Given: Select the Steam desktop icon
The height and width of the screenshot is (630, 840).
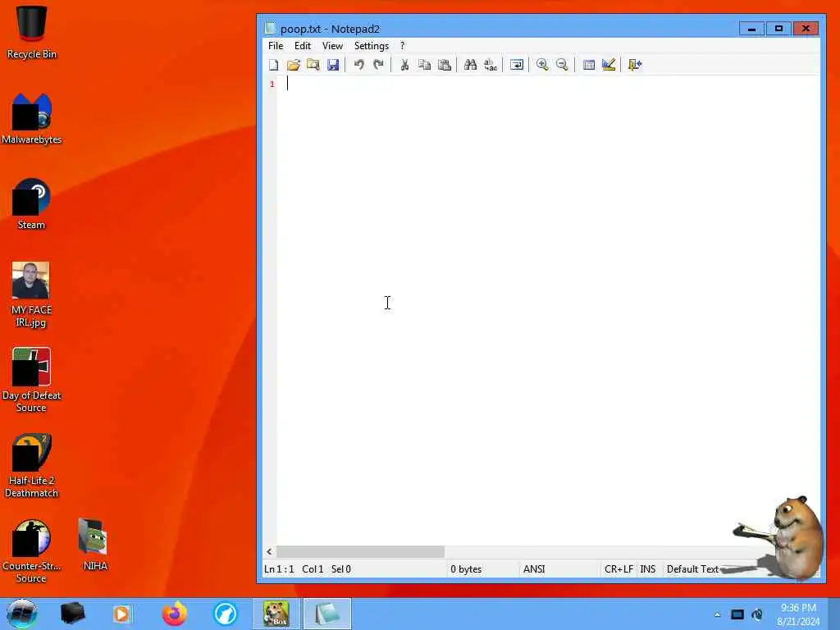Looking at the screenshot, I should pos(32,204).
